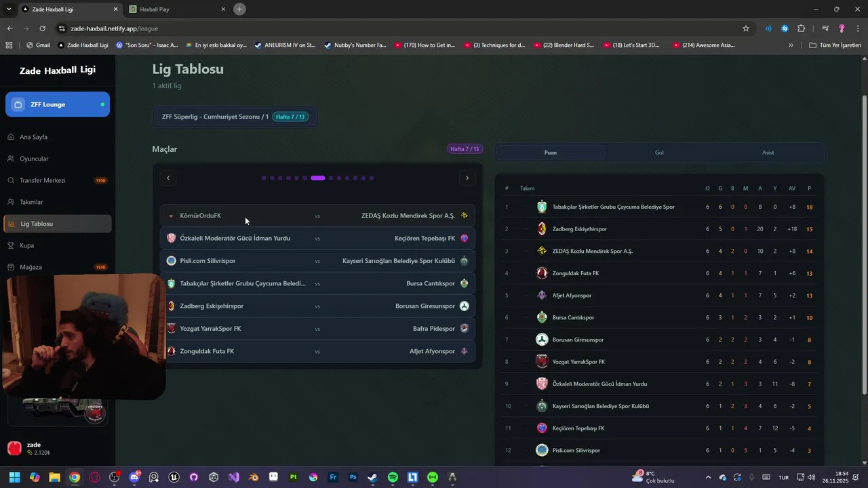Select the last week pagination dot

tap(372, 178)
